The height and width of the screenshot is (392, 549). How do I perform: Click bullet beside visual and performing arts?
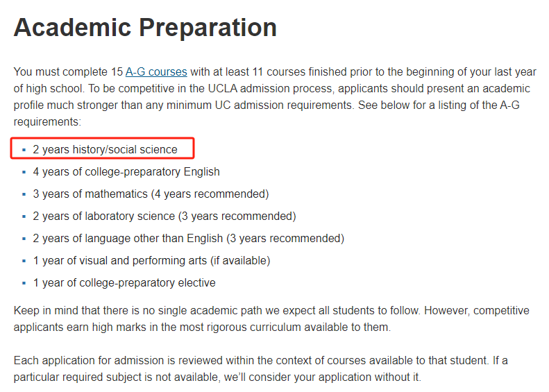(x=24, y=261)
